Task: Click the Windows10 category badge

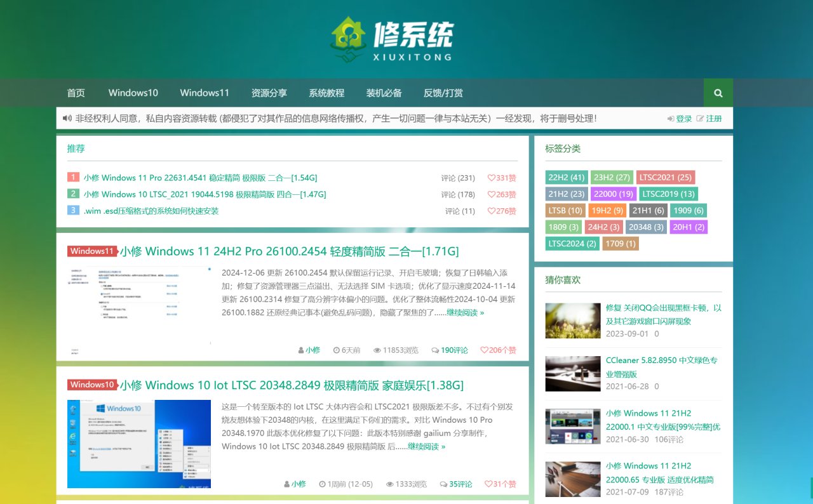Action: [x=92, y=385]
